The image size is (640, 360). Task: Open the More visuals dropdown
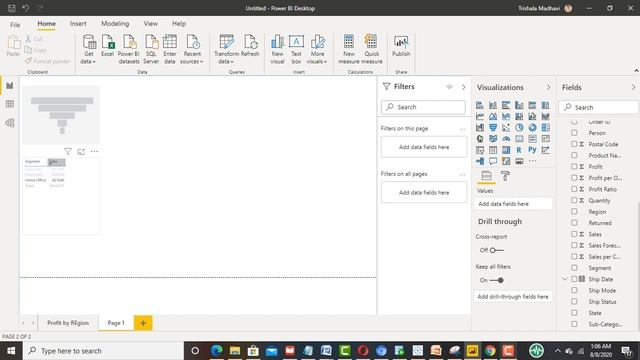pos(317,49)
